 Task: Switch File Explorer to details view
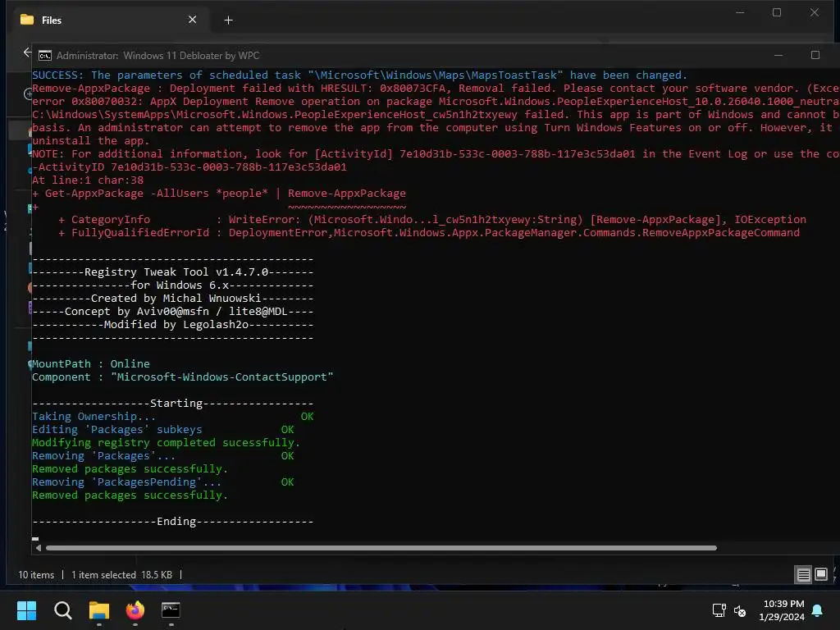pos(803,575)
